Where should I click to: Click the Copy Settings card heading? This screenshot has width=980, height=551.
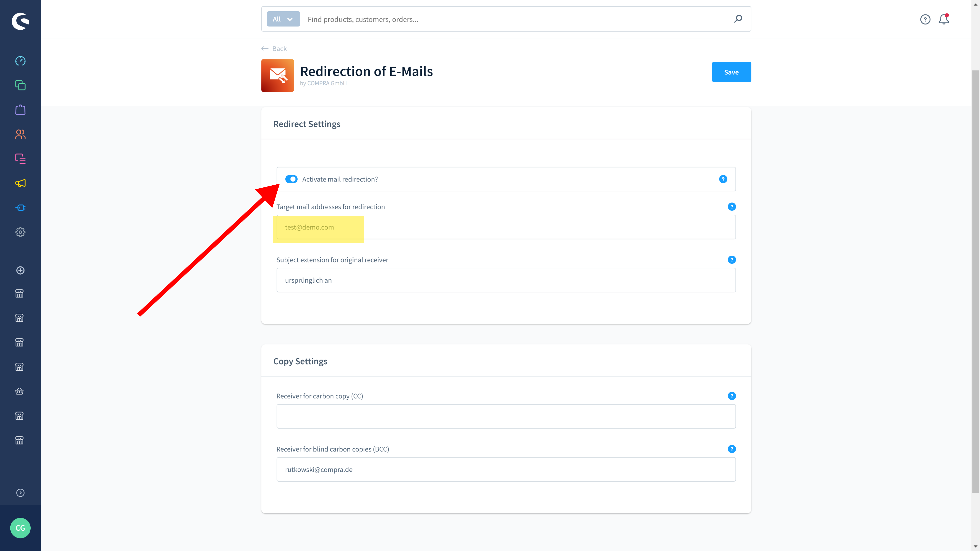point(300,361)
